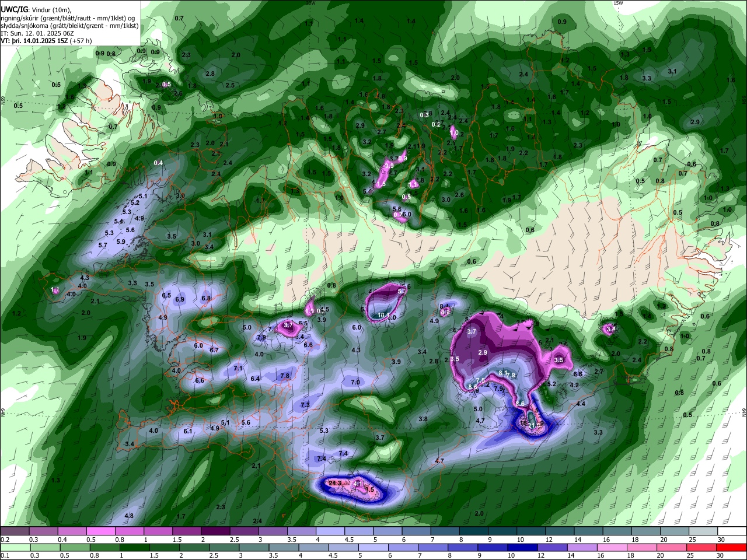This screenshot has height=560, width=747.
Task: Click the map value 7.1
Action: point(238,368)
